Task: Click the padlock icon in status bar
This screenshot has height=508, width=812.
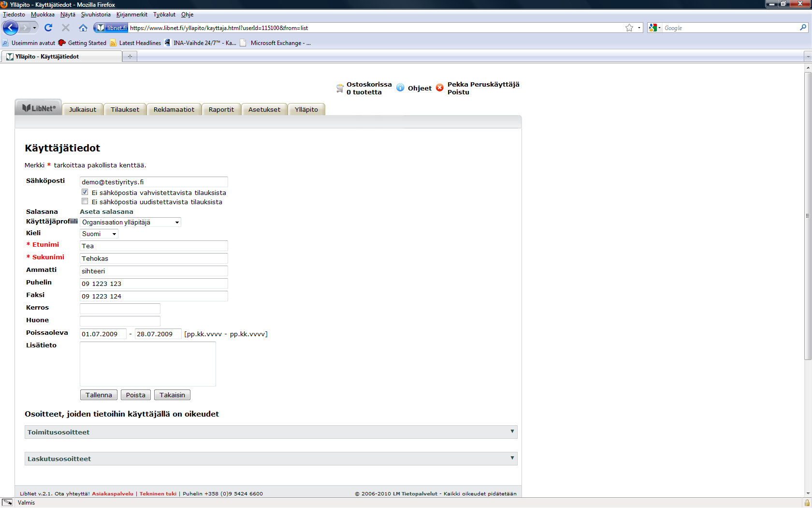Action: tap(807, 503)
